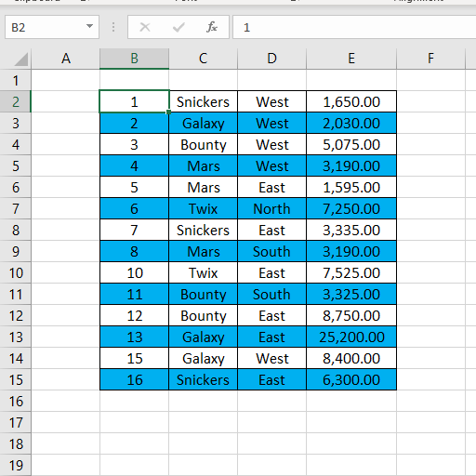Select cell B2 containing 1

pos(134,101)
